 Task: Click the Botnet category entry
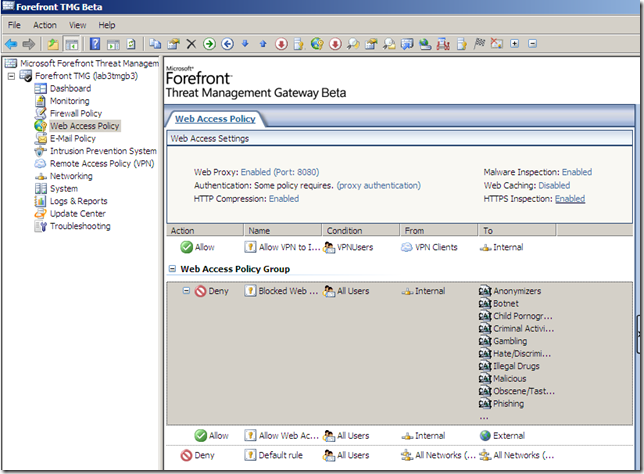click(506, 304)
